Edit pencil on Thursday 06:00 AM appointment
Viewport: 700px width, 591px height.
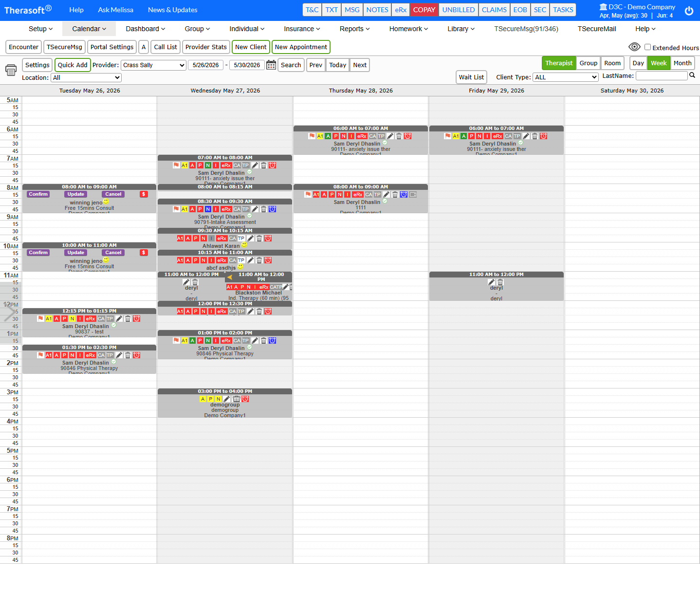390,136
